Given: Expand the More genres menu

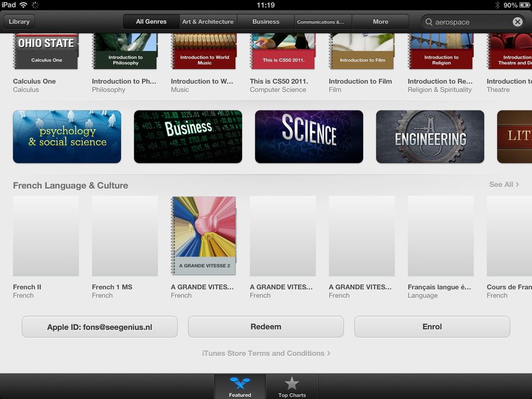Looking at the screenshot, I should (381, 22).
